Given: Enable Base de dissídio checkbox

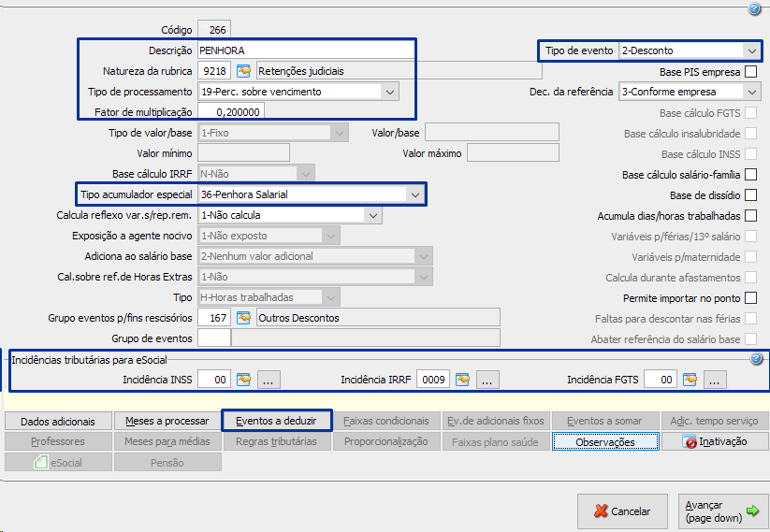Looking at the screenshot, I should (x=750, y=195).
